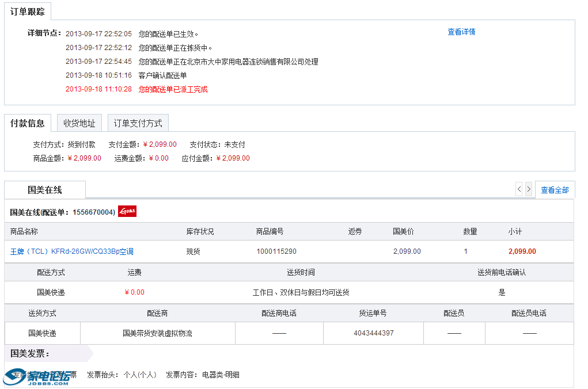Click the right carousel arrow
588x389 pixels.
point(528,189)
